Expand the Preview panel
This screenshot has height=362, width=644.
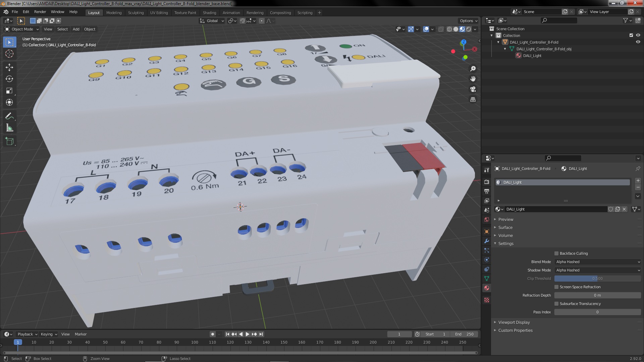pos(506,220)
